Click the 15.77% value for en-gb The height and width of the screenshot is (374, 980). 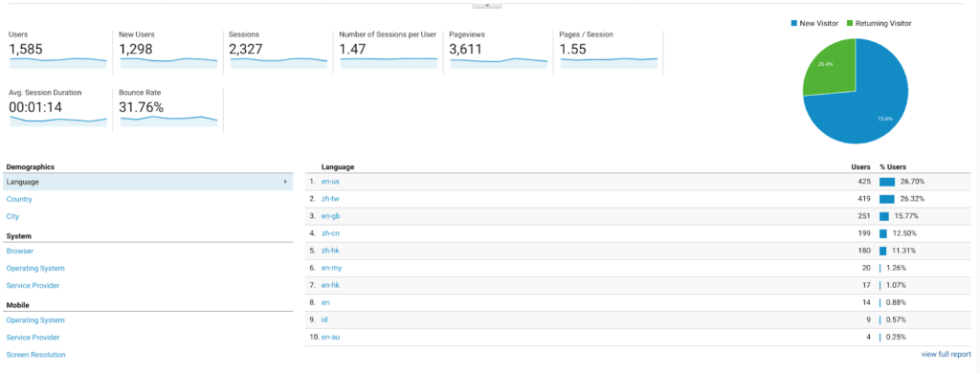pos(906,216)
